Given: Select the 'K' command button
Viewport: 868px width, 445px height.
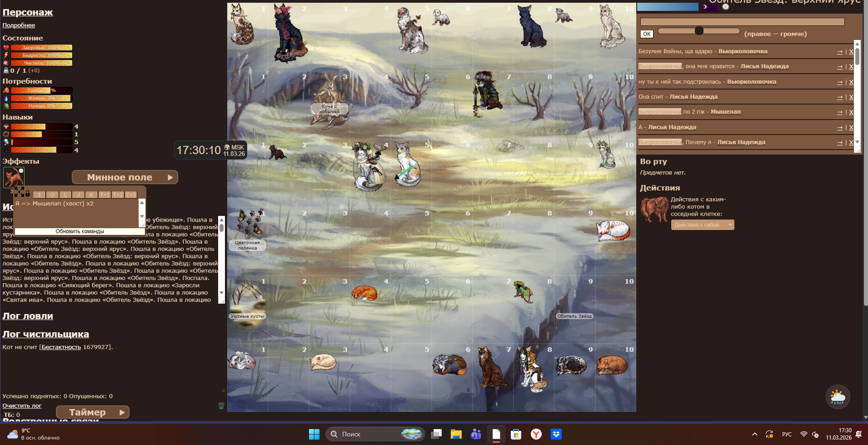Looking at the screenshot, I should click(x=91, y=195).
